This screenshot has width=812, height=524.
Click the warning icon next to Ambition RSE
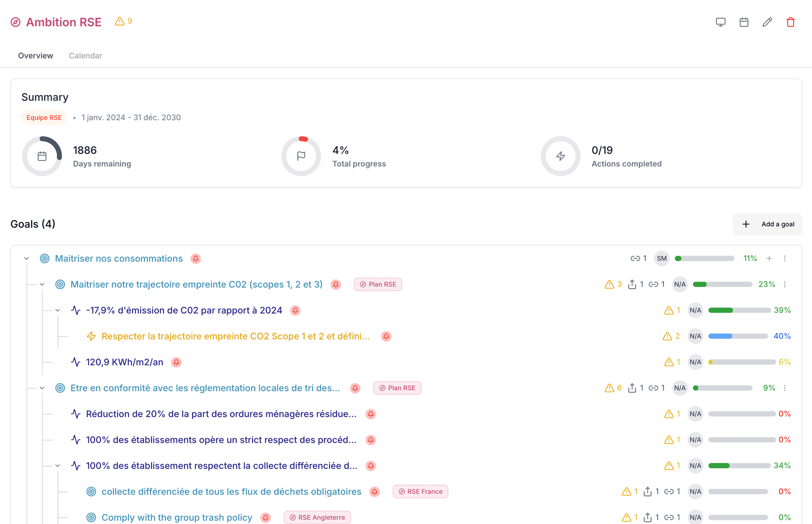(120, 21)
